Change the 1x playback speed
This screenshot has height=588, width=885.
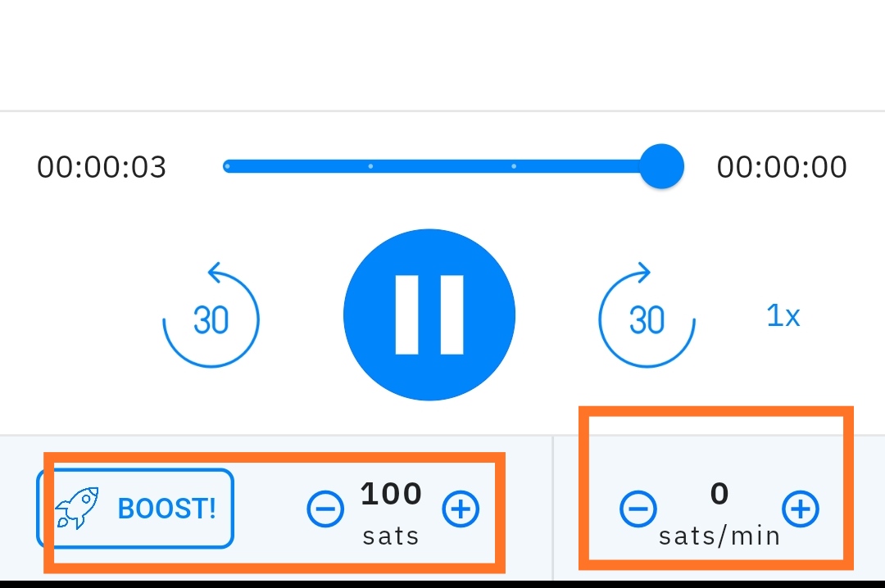click(783, 316)
